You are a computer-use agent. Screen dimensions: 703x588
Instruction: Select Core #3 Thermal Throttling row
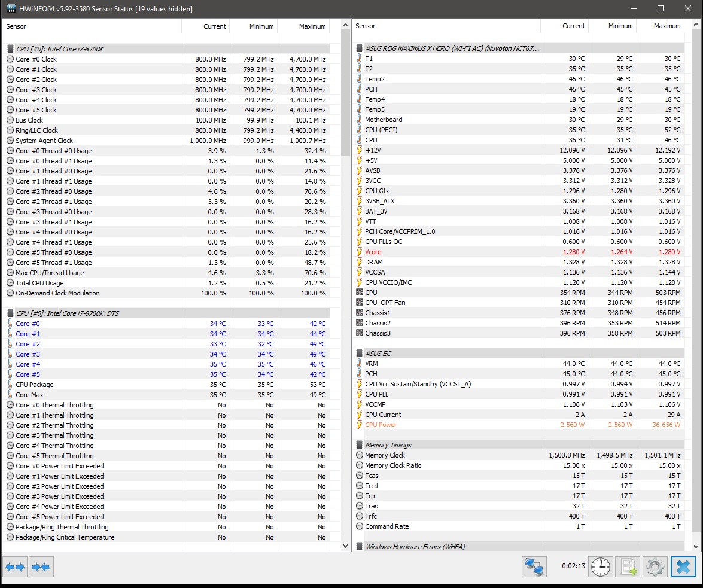pos(166,435)
